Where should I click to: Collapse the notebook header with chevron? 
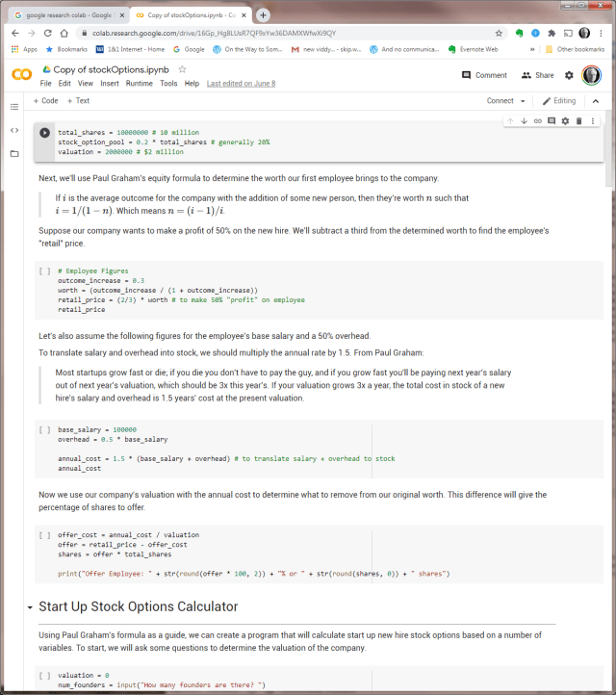(x=595, y=101)
